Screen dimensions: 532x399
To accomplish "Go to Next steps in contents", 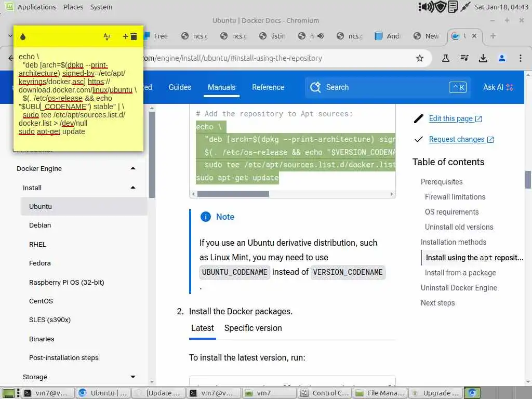I will pyautogui.click(x=437, y=303).
